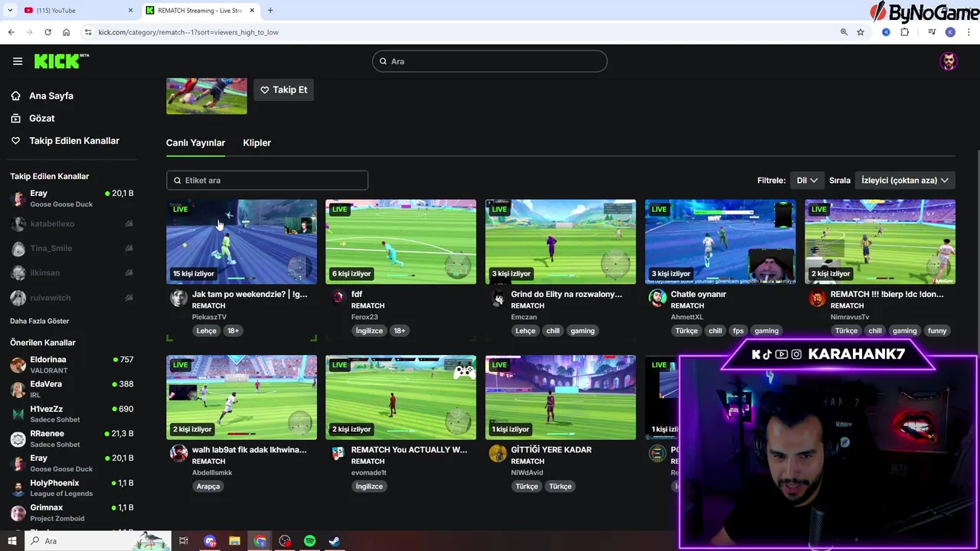Screen dimensions: 980x551
Task: Open 'Grind do Elity na rozwalony...' stream title
Action: point(567,294)
